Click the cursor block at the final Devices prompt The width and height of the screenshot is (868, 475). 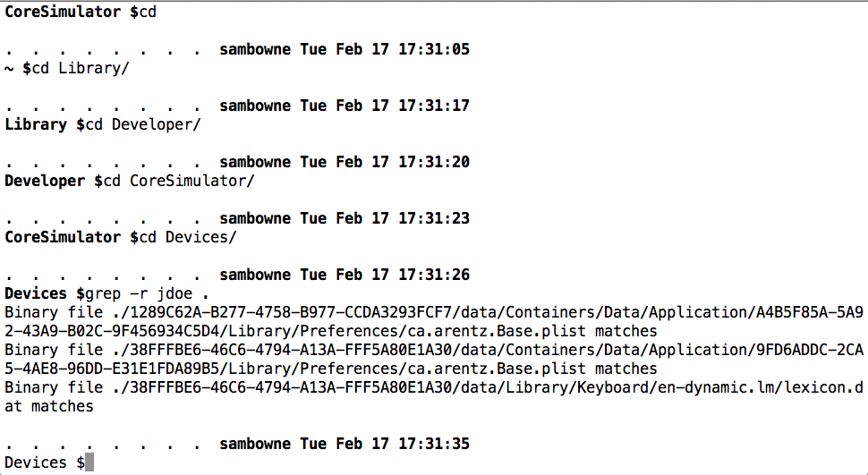89,462
